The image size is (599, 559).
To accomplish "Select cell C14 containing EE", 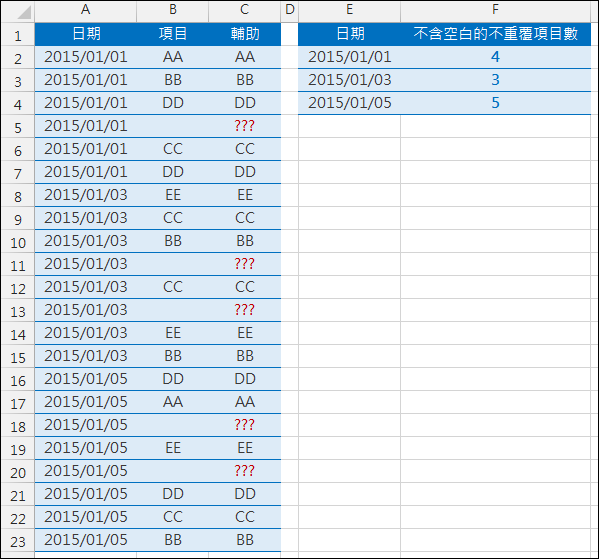I will [x=244, y=333].
